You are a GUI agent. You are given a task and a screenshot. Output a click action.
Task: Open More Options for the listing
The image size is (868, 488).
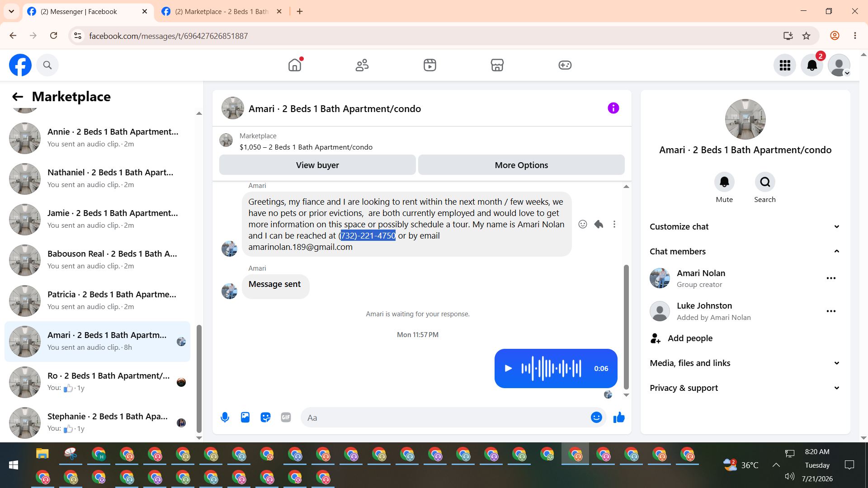point(521,165)
